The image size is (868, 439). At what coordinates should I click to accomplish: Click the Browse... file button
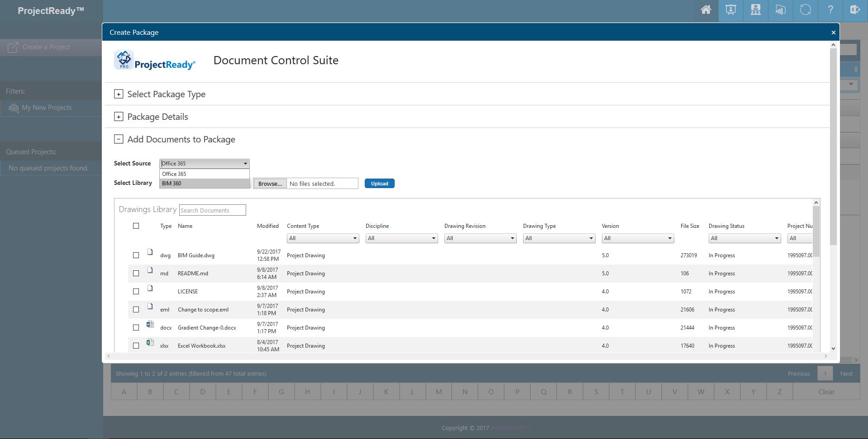[x=270, y=184]
